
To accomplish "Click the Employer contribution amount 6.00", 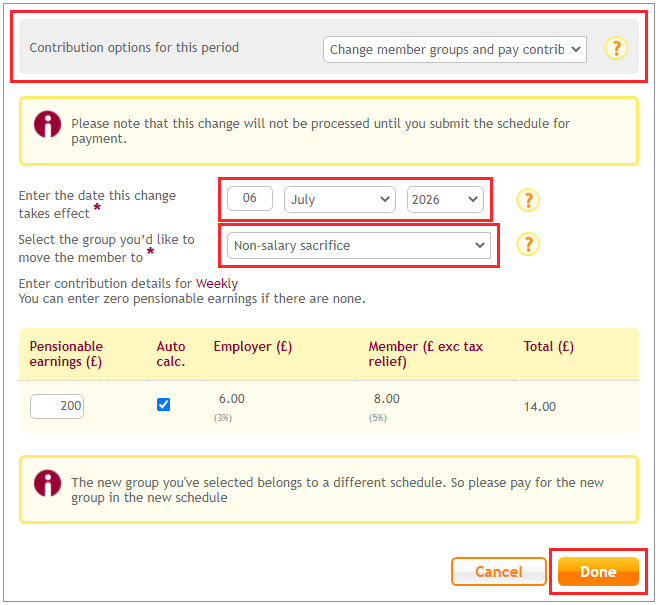I will click(231, 399).
